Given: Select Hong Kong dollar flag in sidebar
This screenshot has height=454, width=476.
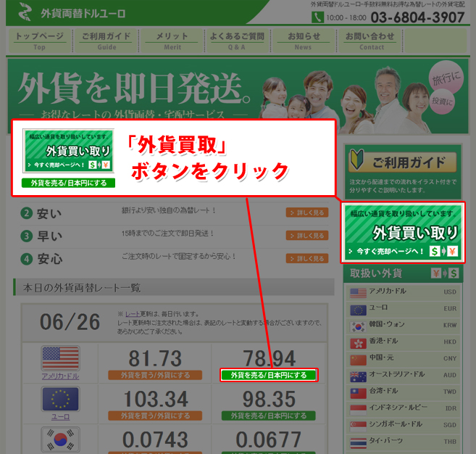Looking at the screenshot, I should [x=358, y=342].
